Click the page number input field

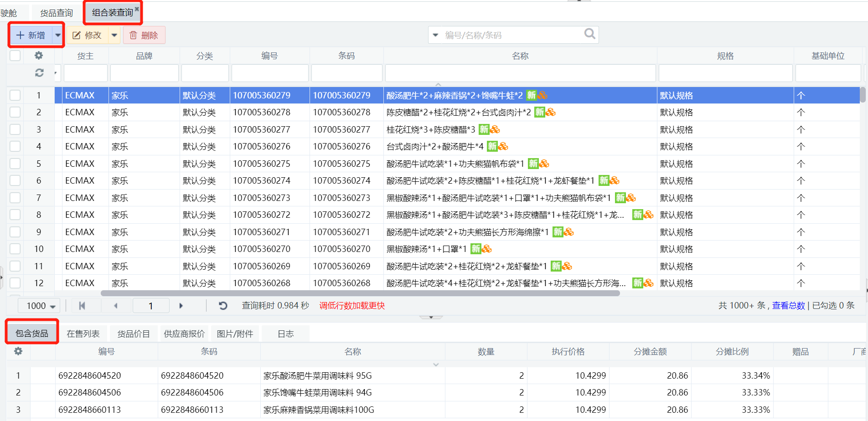(x=151, y=306)
